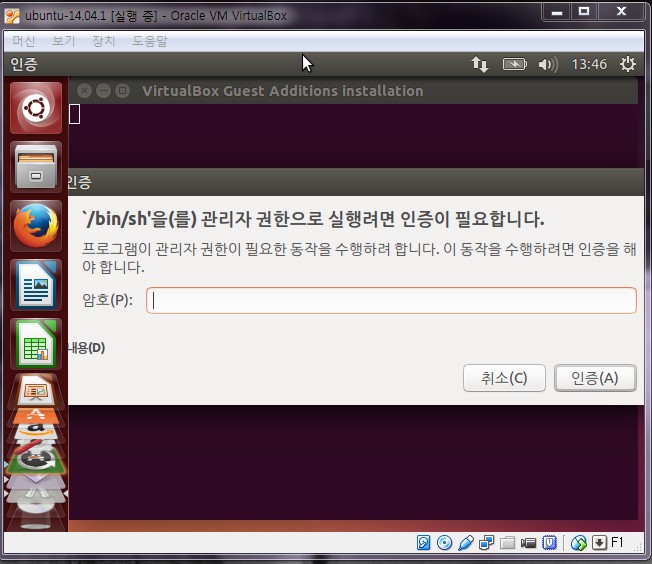This screenshot has height=564, width=652.
Task: Open the 도움말 menu
Action: pyautogui.click(x=150, y=41)
